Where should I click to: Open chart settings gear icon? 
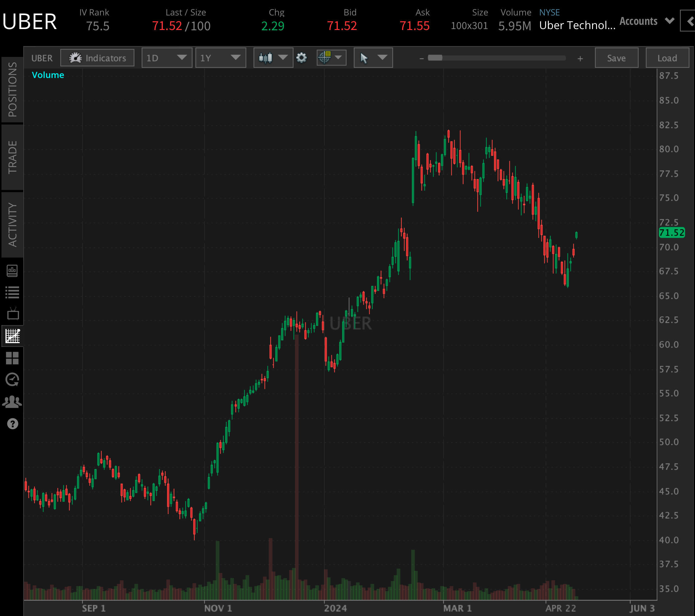tap(301, 58)
